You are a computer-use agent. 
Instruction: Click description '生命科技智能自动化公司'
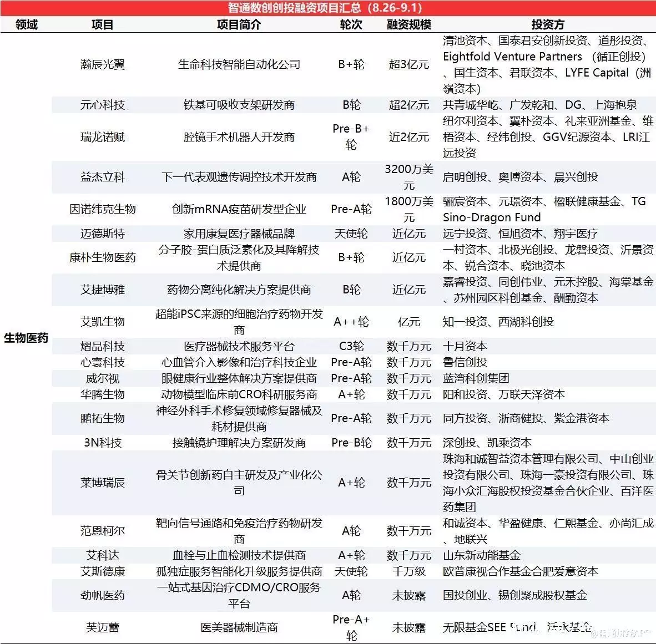[x=239, y=64]
